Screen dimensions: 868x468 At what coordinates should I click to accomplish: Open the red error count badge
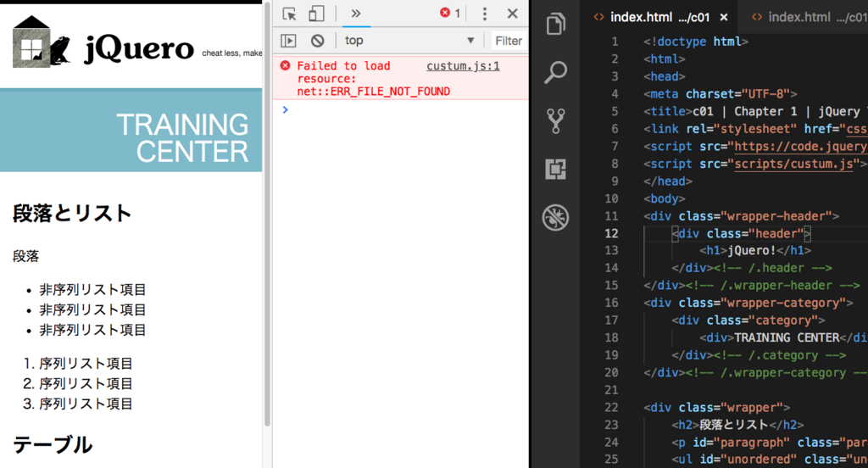point(450,13)
